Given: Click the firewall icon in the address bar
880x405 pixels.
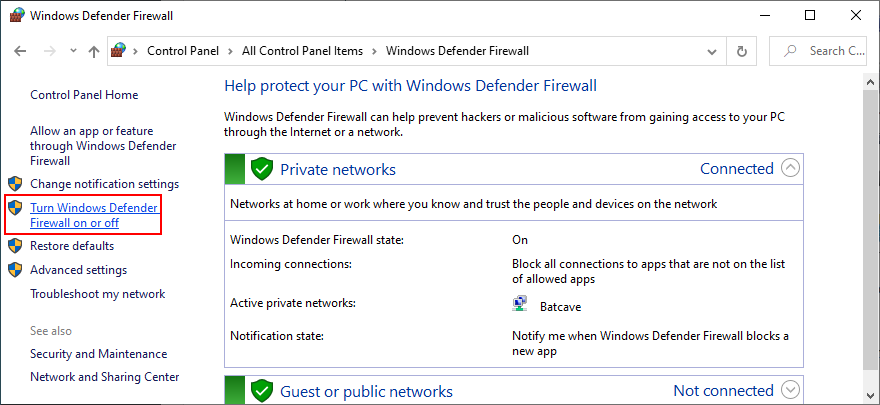Looking at the screenshot, I should [119, 51].
